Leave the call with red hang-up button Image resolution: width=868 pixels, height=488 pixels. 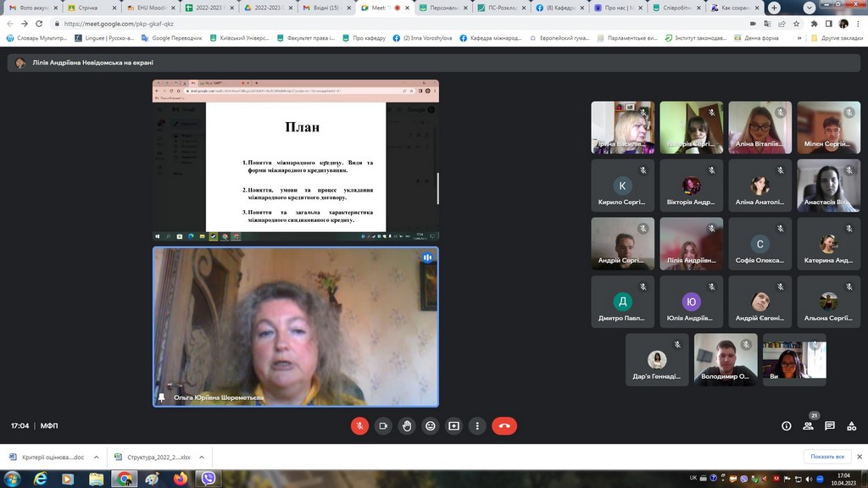(x=504, y=425)
